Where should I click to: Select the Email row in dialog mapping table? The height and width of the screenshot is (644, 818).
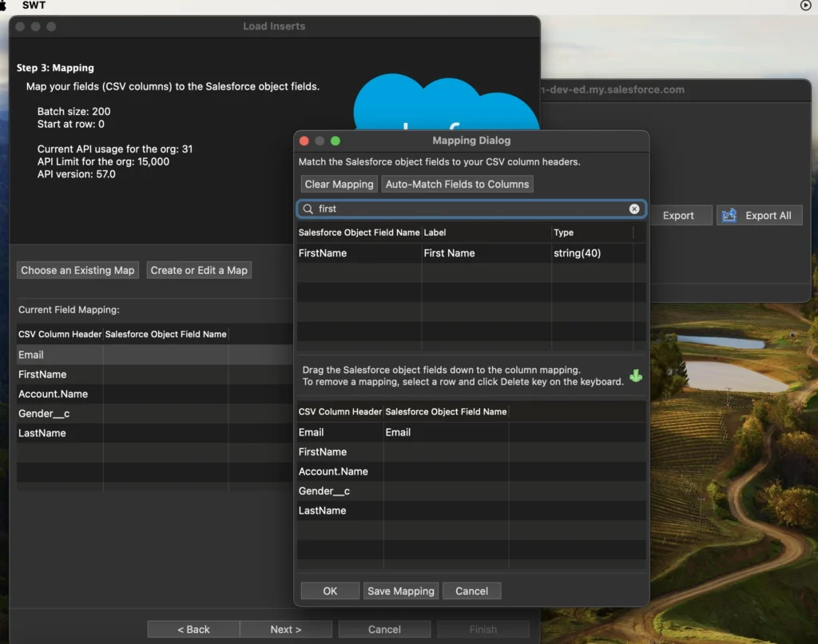[x=471, y=432]
